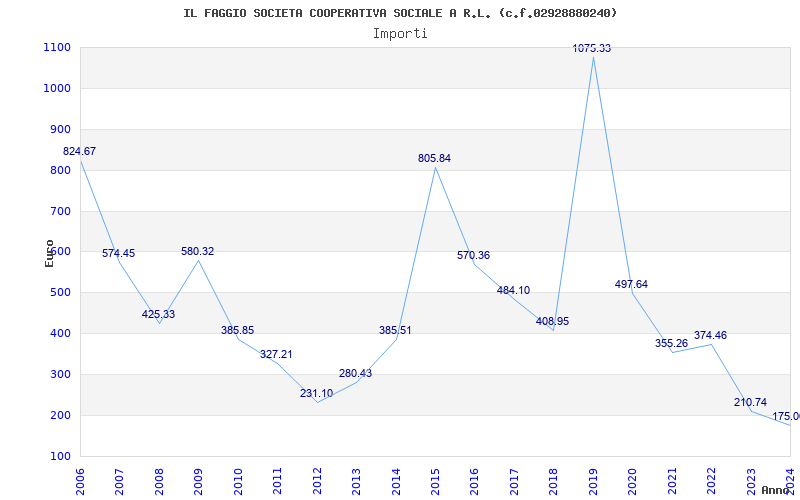Select data label 574.45

point(118,254)
